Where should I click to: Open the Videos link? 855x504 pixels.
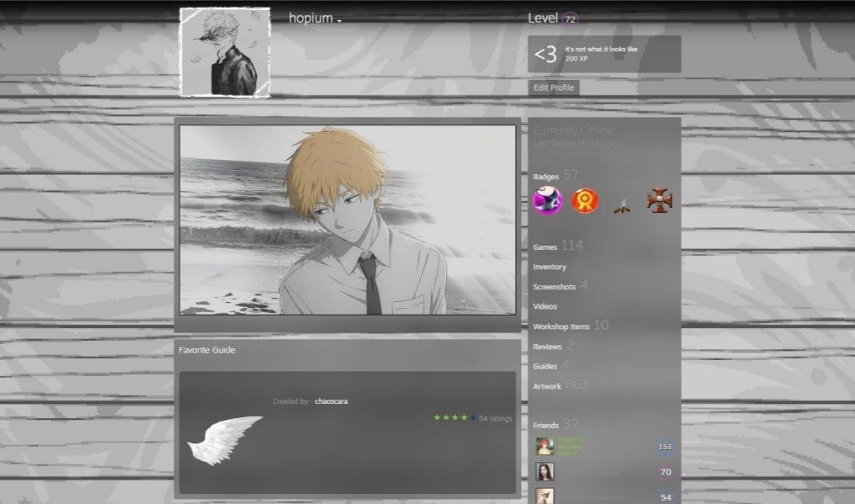[x=544, y=306]
